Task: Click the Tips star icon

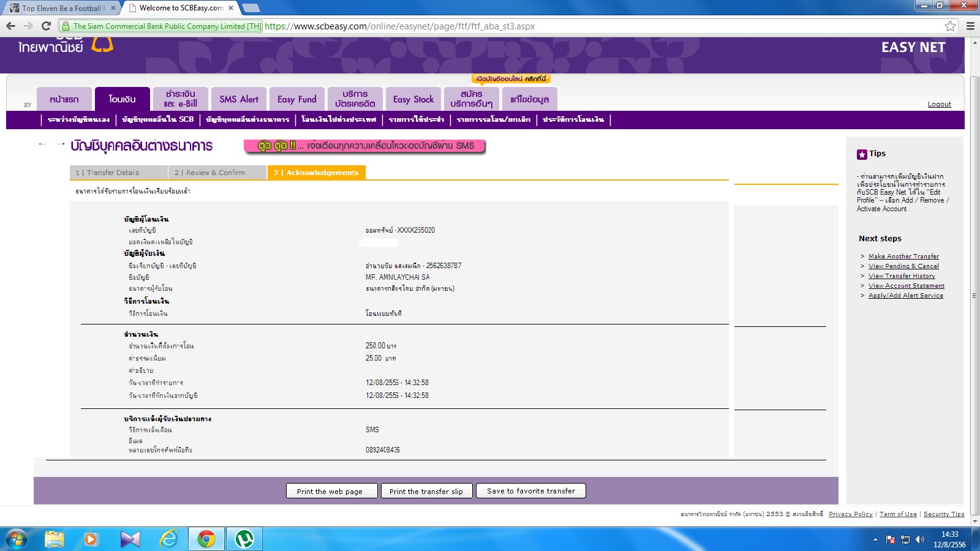Action: point(862,154)
